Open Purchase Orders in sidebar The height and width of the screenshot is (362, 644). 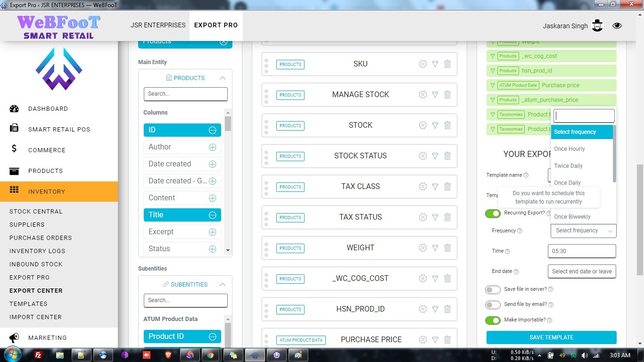(41, 238)
